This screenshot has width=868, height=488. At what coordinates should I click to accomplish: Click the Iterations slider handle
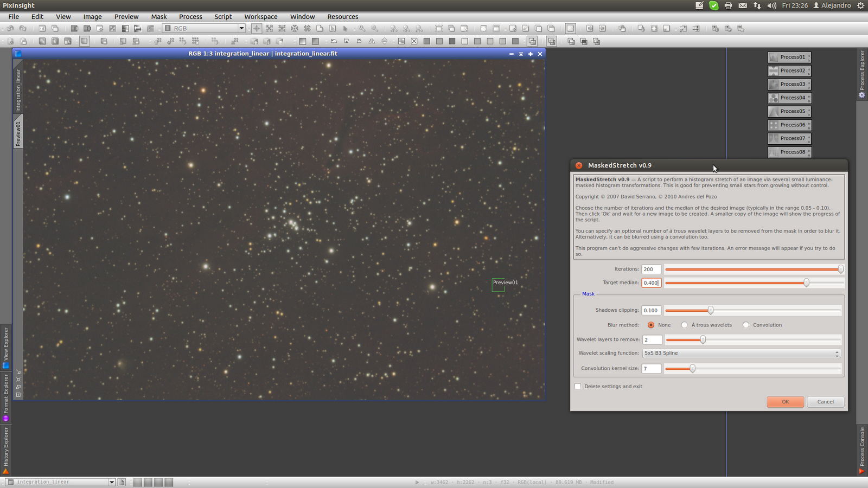[x=841, y=269]
